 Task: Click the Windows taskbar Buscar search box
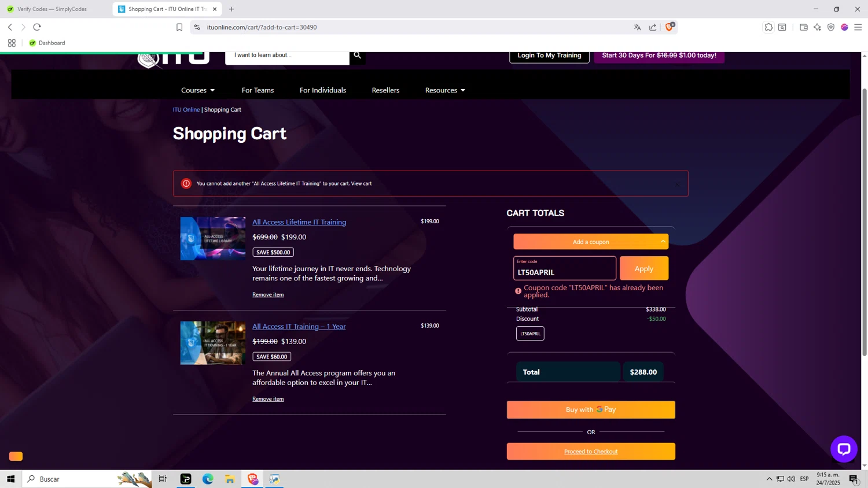point(87,479)
